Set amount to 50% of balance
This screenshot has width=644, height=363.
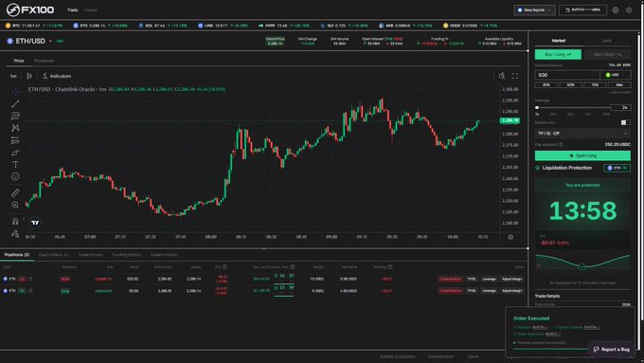click(x=570, y=84)
